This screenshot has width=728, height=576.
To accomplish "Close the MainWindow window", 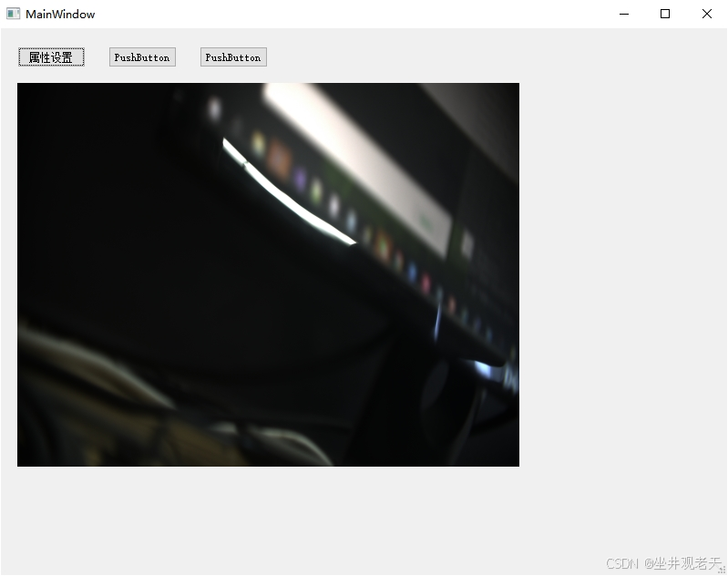I will pos(707,14).
